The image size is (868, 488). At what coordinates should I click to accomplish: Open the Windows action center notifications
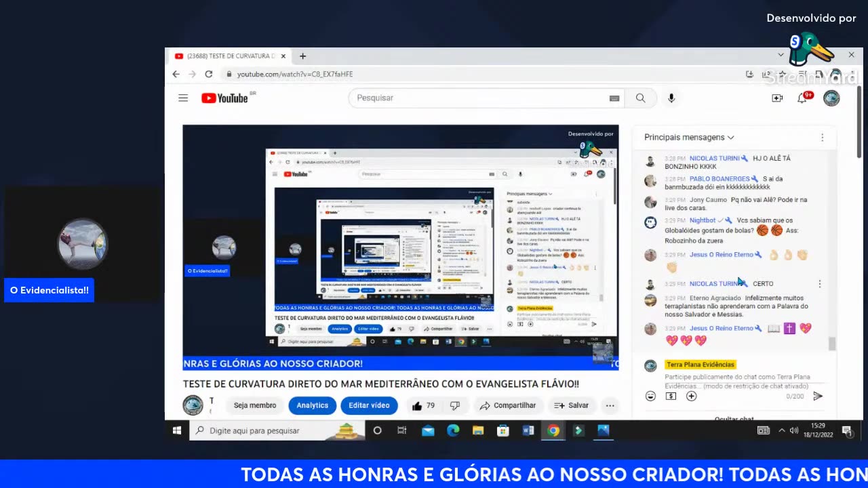(847, 430)
